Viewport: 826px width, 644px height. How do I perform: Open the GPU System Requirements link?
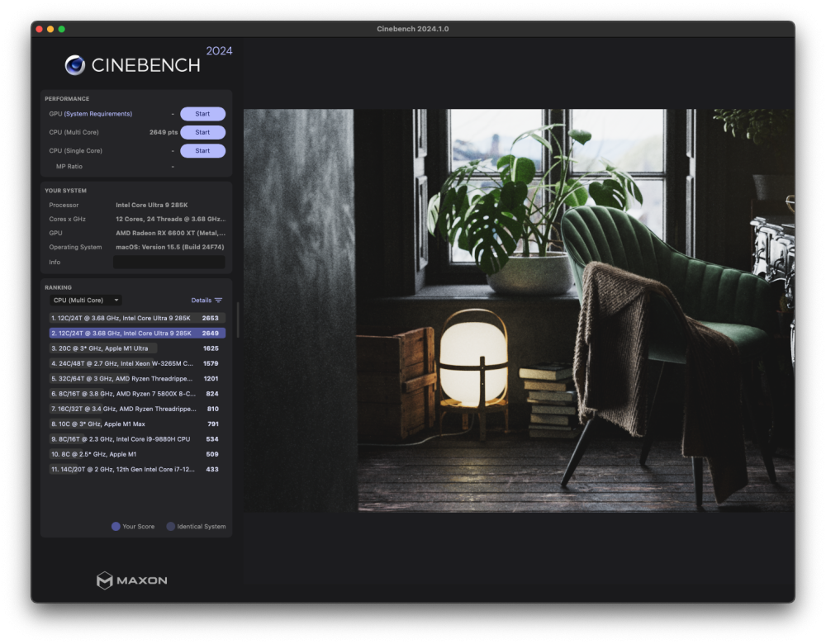[x=98, y=114]
